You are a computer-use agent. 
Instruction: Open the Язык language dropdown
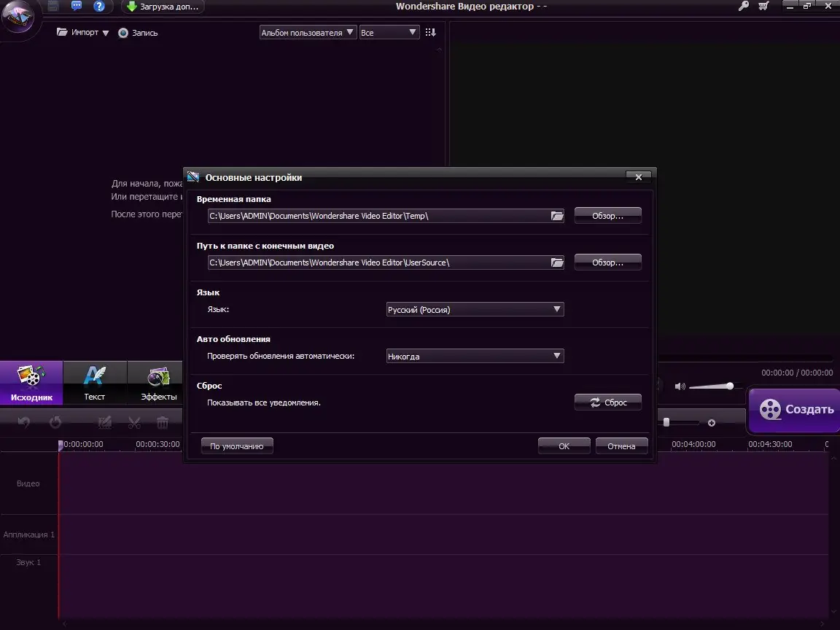(474, 309)
